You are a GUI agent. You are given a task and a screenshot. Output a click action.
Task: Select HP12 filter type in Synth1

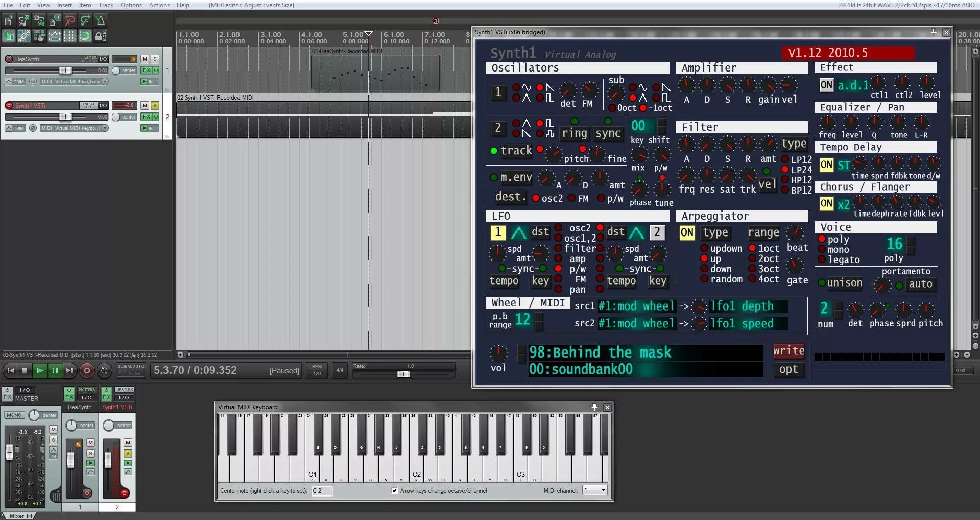785,180
